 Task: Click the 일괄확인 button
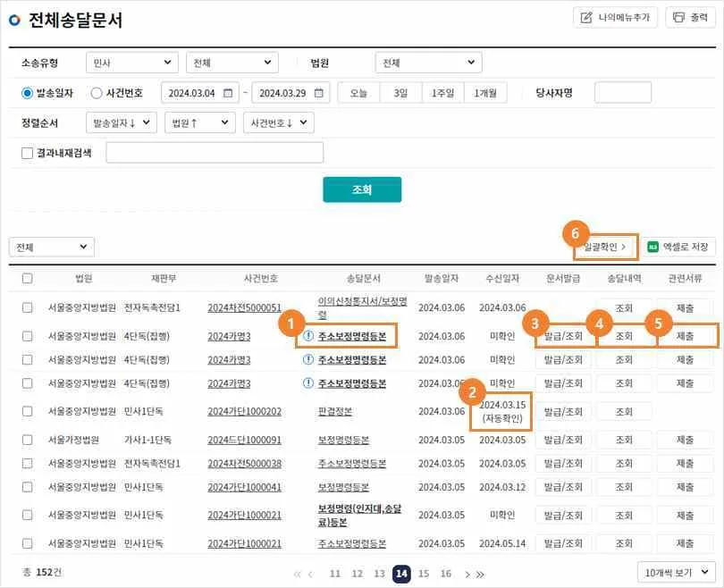(x=606, y=247)
